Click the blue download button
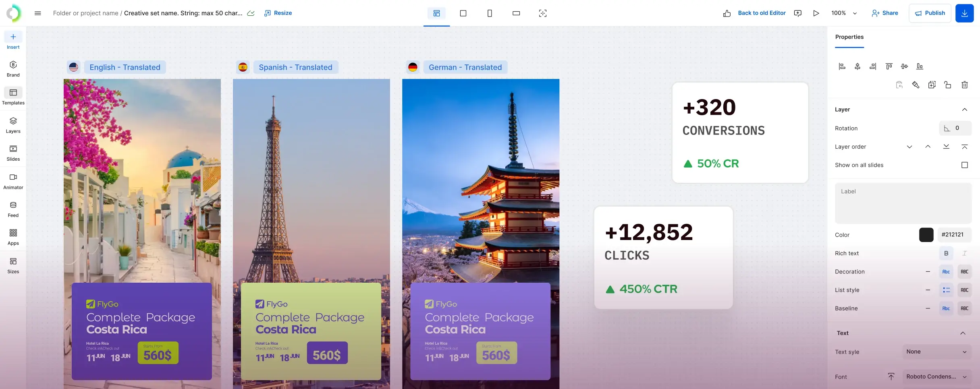980x389 pixels. [964, 13]
